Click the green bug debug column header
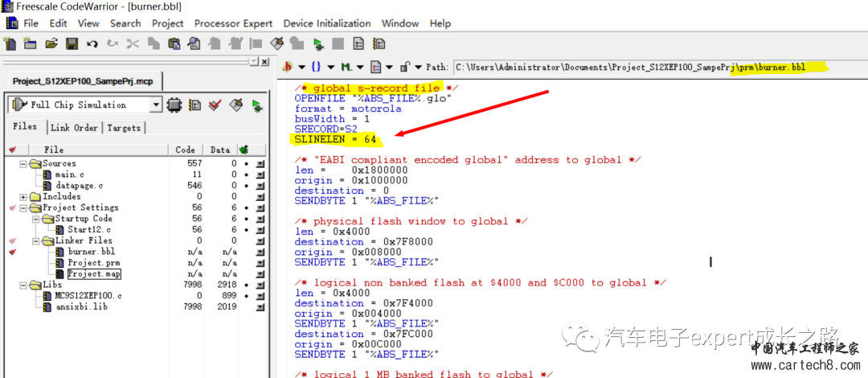The image size is (868, 378). click(243, 150)
